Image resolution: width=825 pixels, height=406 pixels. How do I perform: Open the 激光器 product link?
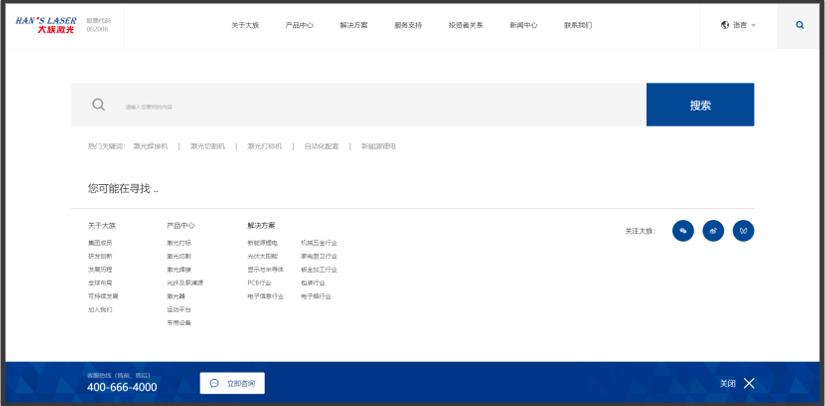pos(176,296)
